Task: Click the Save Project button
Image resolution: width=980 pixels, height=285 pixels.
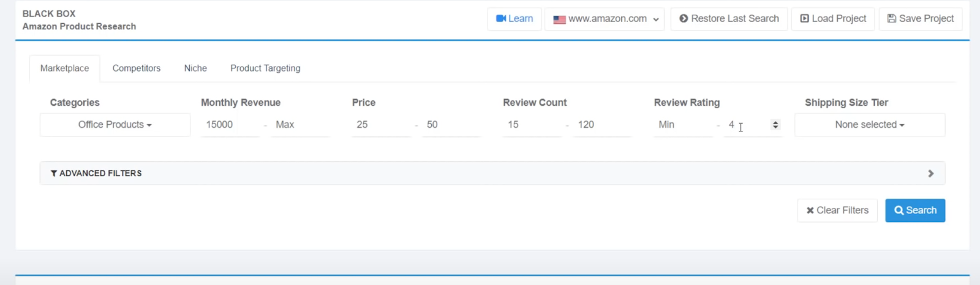Action: (x=920, y=19)
